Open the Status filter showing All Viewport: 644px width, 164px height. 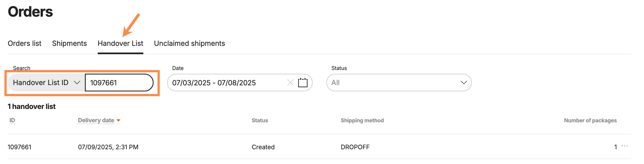[x=399, y=83]
